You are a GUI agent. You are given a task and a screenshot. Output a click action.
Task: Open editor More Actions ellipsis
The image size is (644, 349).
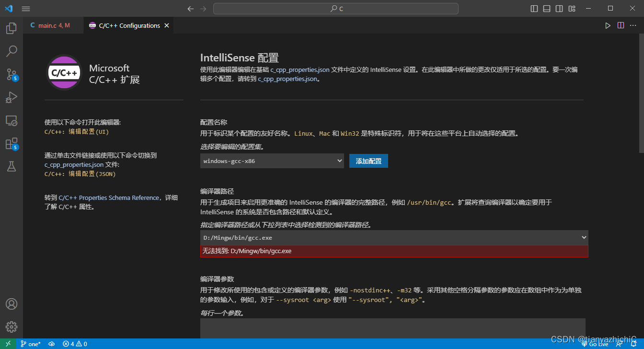pos(633,25)
